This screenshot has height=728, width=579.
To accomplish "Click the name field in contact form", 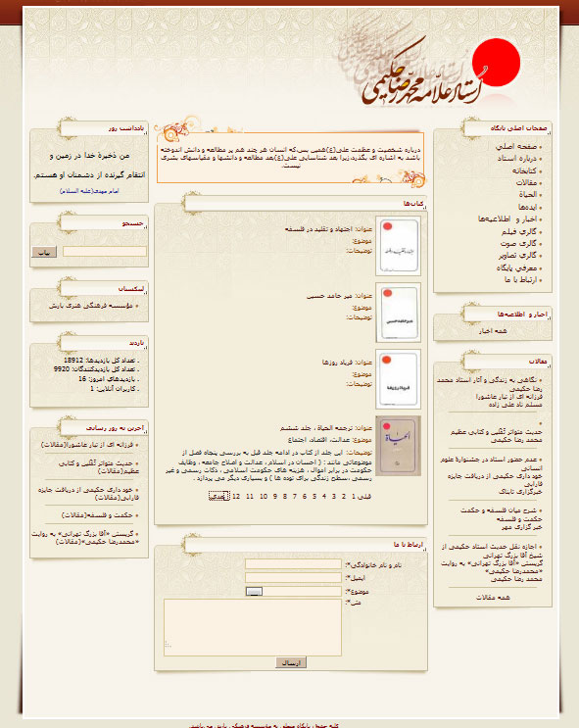I will pos(293,564).
